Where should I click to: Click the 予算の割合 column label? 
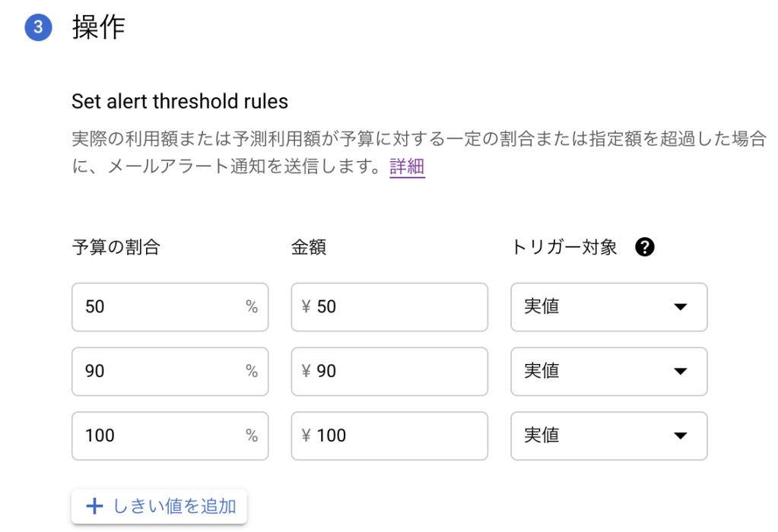point(116,247)
